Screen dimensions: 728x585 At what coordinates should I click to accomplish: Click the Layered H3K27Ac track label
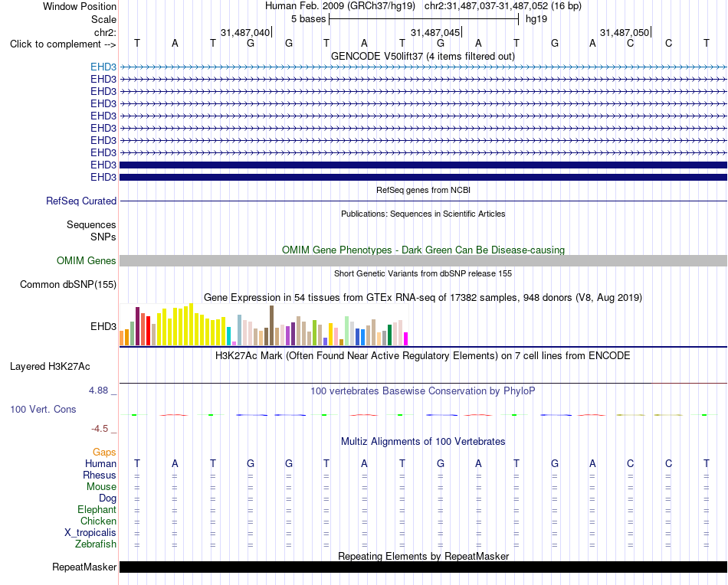50,367
